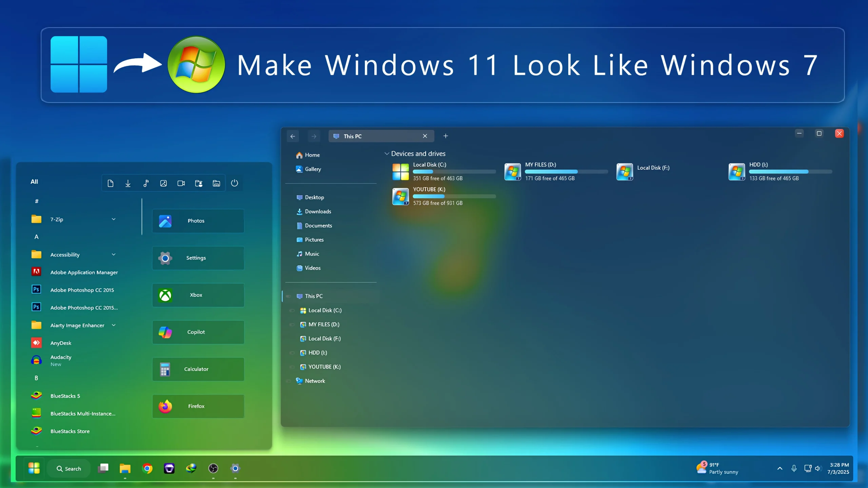The image size is (868, 488).
Task: Open Videos in navigation pane
Action: pos(309,268)
